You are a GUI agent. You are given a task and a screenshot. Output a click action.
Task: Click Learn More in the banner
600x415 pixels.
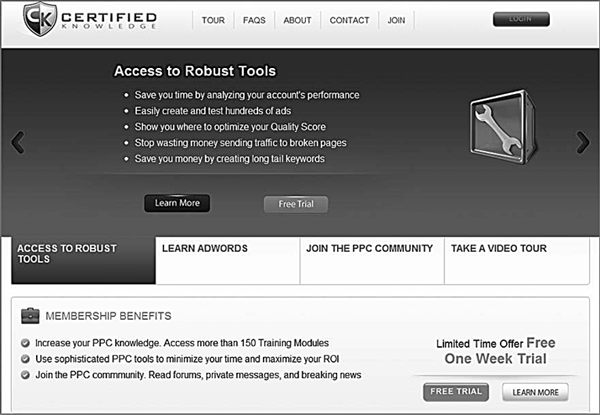tap(177, 203)
